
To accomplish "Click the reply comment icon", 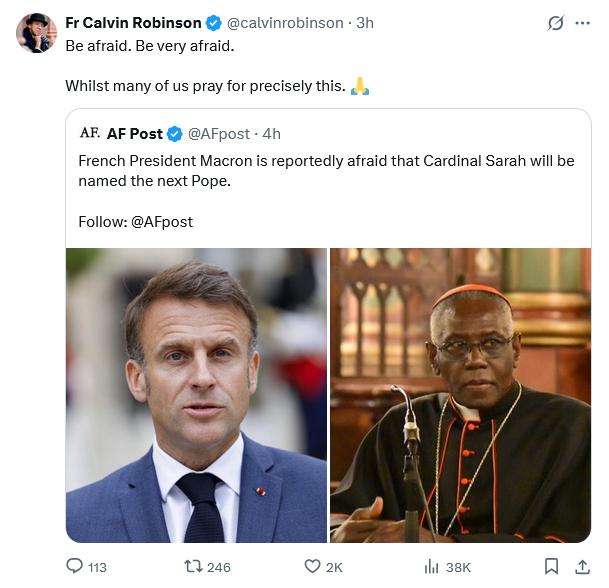I will point(75,566).
